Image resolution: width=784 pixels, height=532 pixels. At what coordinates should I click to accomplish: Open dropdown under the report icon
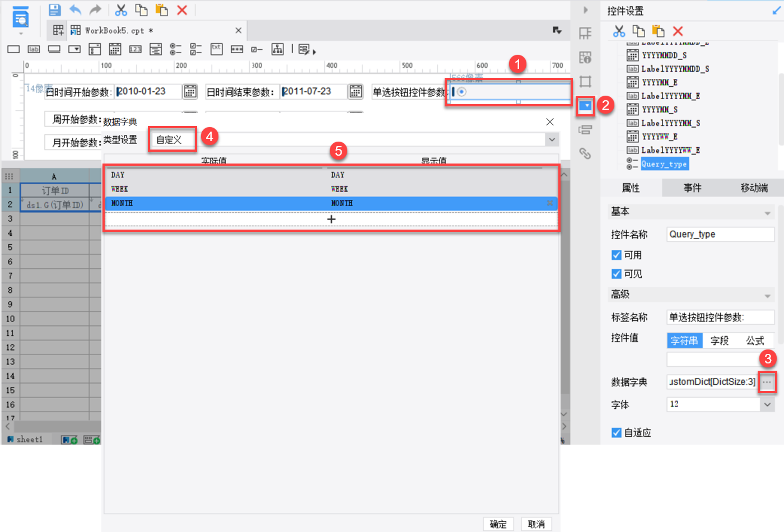(x=21, y=34)
